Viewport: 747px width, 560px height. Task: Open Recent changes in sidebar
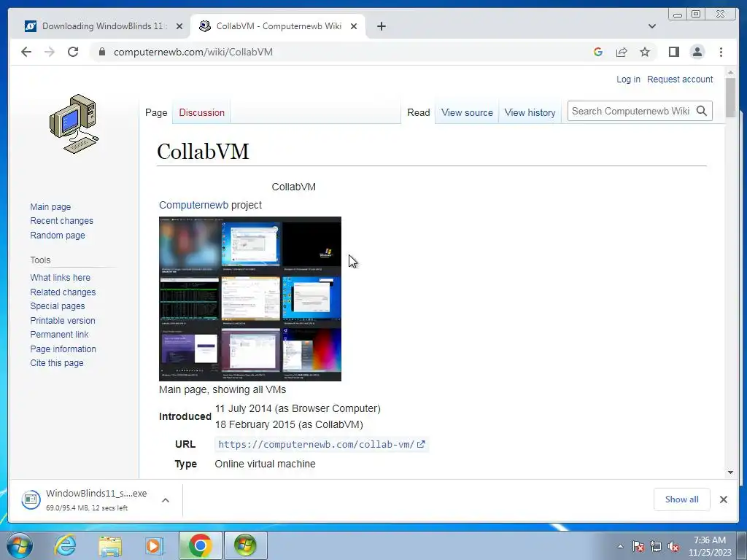(x=61, y=221)
